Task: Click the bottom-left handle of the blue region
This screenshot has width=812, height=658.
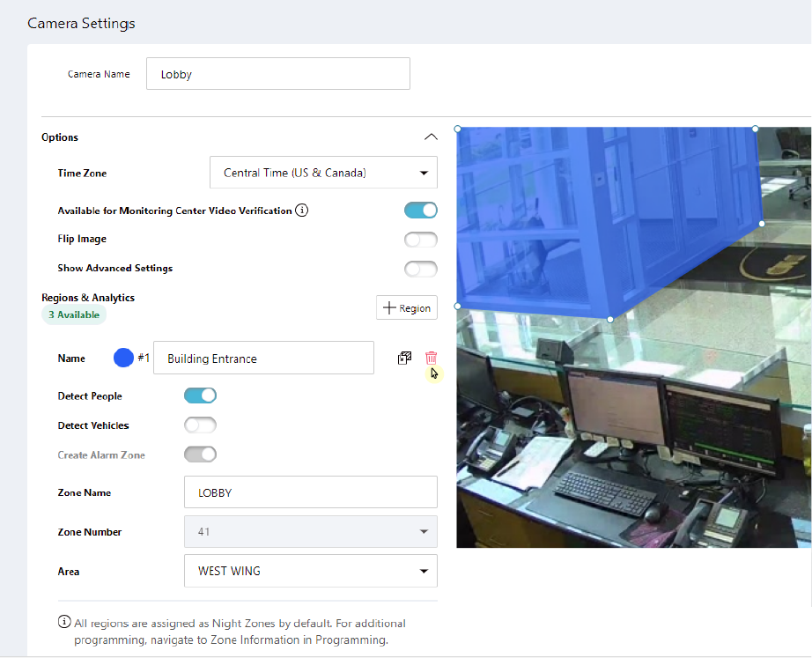Action: coord(458,307)
